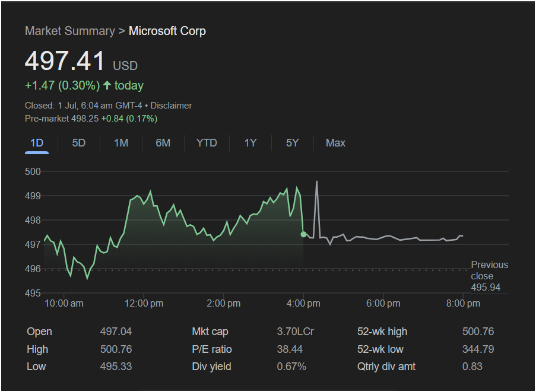The image size is (536, 392).
Task: Click the P/E ratio label
Action: click(211, 349)
